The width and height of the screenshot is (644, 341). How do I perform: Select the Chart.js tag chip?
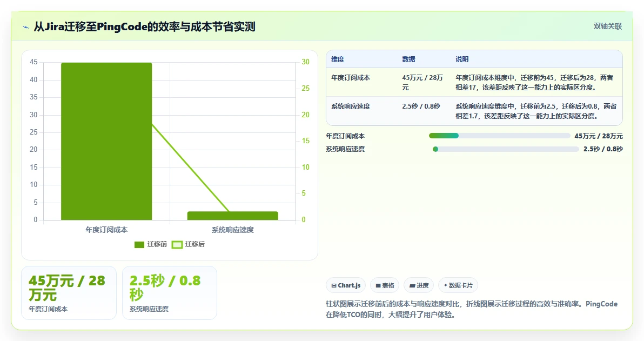[x=345, y=285]
